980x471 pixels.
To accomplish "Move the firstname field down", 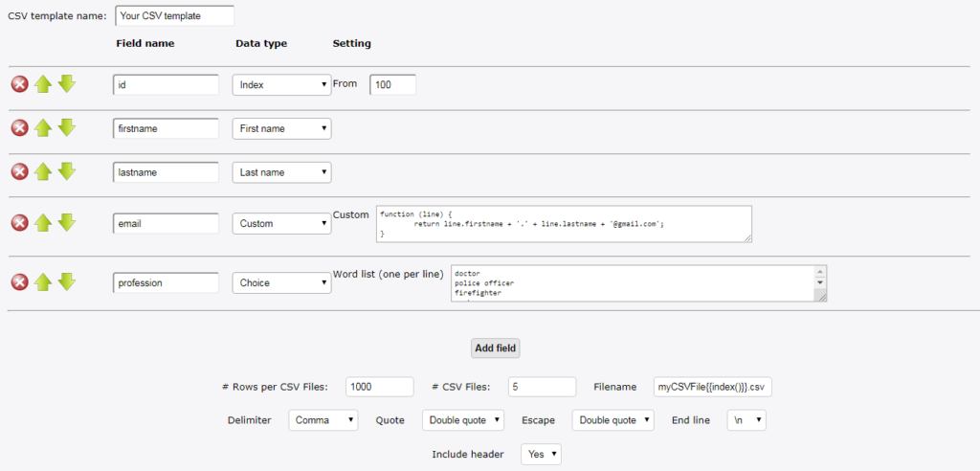I will 66,128.
